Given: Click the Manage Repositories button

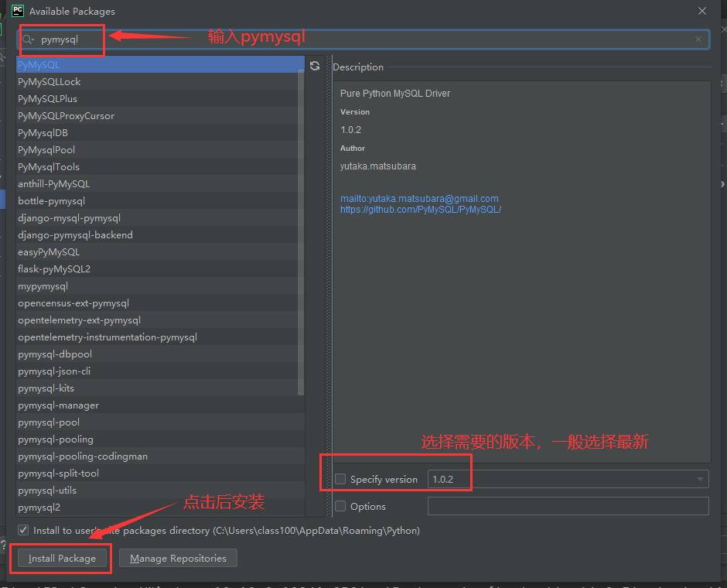Looking at the screenshot, I should coord(178,559).
